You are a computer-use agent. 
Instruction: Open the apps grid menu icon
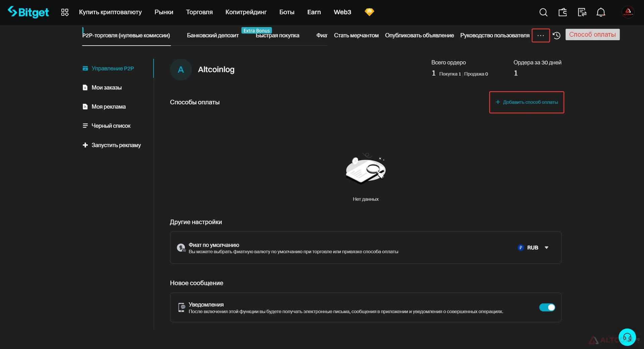pos(65,12)
